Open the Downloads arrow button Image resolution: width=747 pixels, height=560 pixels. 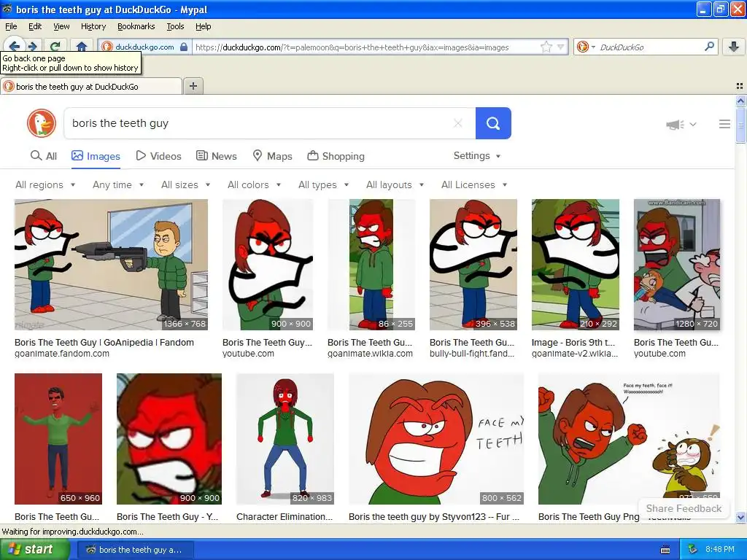[734, 47]
